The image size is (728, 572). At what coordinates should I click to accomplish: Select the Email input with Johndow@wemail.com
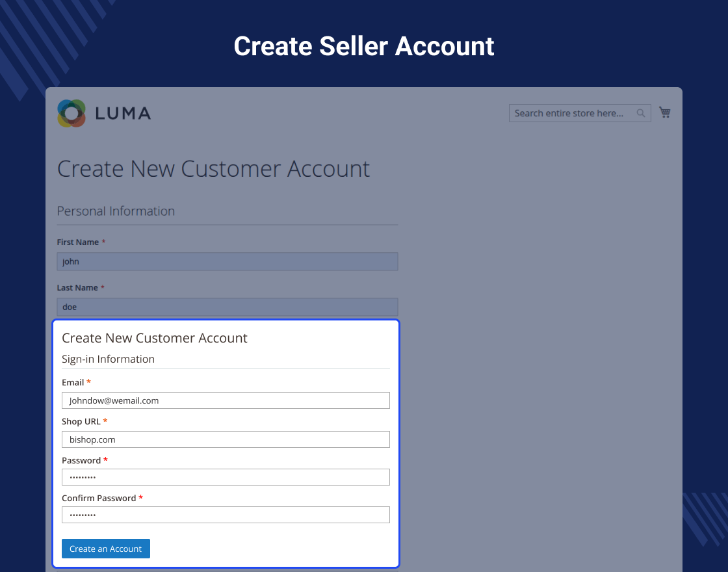coord(226,400)
